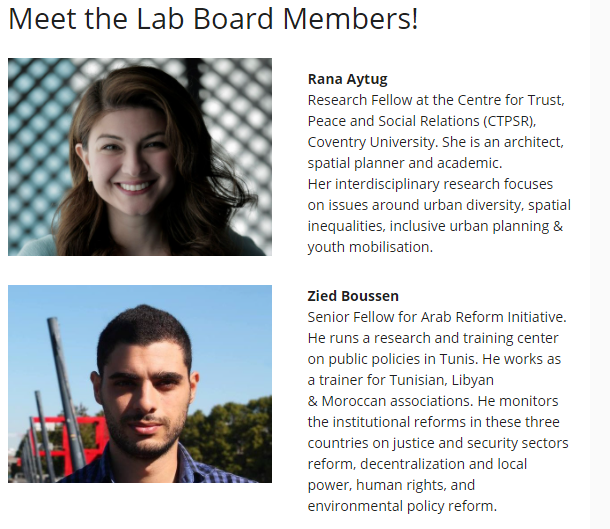The height and width of the screenshot is (529, 610).
Task: Click the Coventry University text in bio
Action: 371,142
